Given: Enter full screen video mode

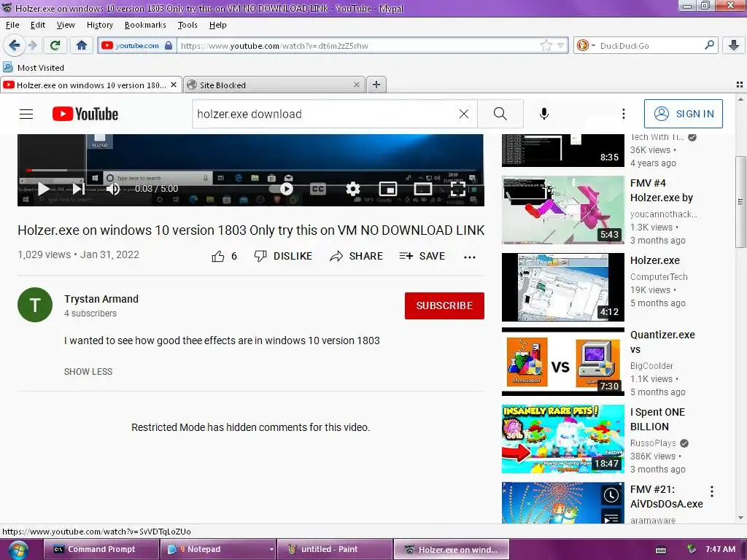Looking at the screenshot, I should (x=458, y=189).
